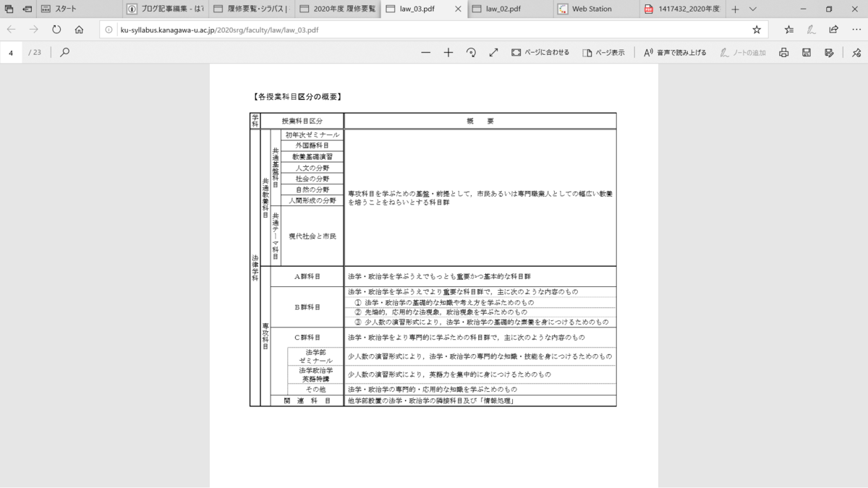Click the 法学部ゼミナール table cell
Image resolution: width=868 pixels, height=488 pixels.
(x=315, y=356)
